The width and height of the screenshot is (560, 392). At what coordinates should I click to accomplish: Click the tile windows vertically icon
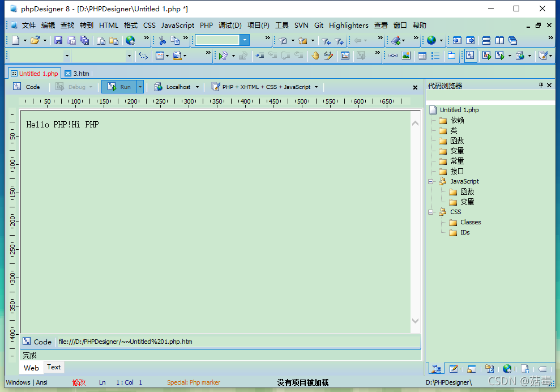click(x=499, y=40)
